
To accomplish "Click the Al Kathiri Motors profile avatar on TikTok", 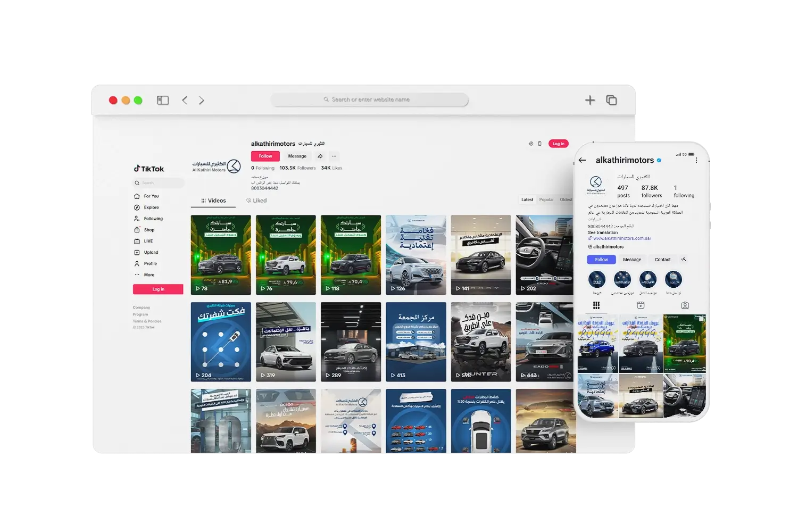I will 217,167.
